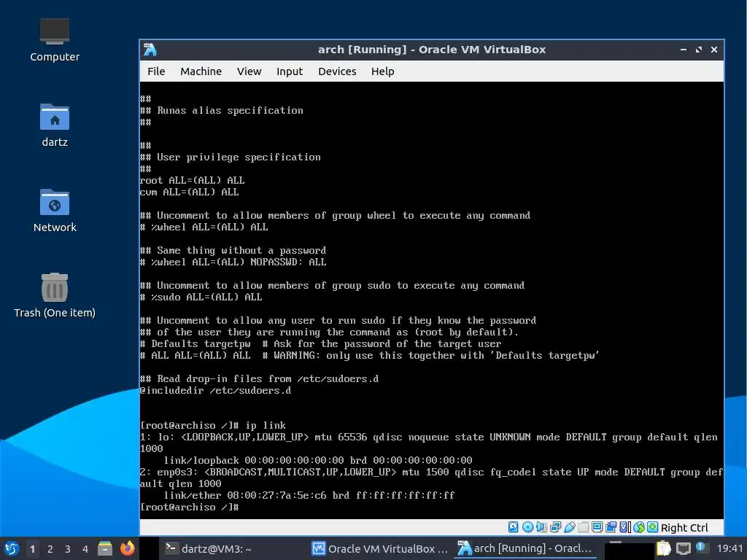Screen dimensions: 747x560
Task: Click the mouse integration status icon
Action: tap(639, 527)
